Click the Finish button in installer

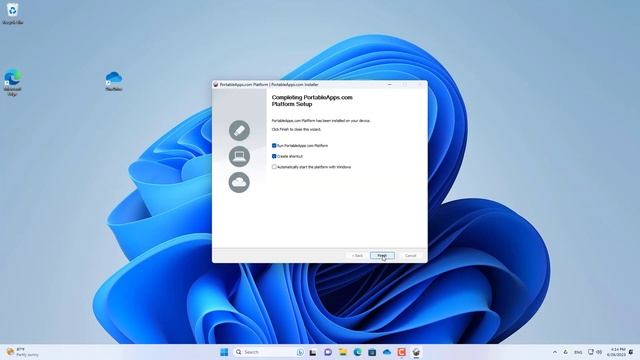tap(382, 256)
